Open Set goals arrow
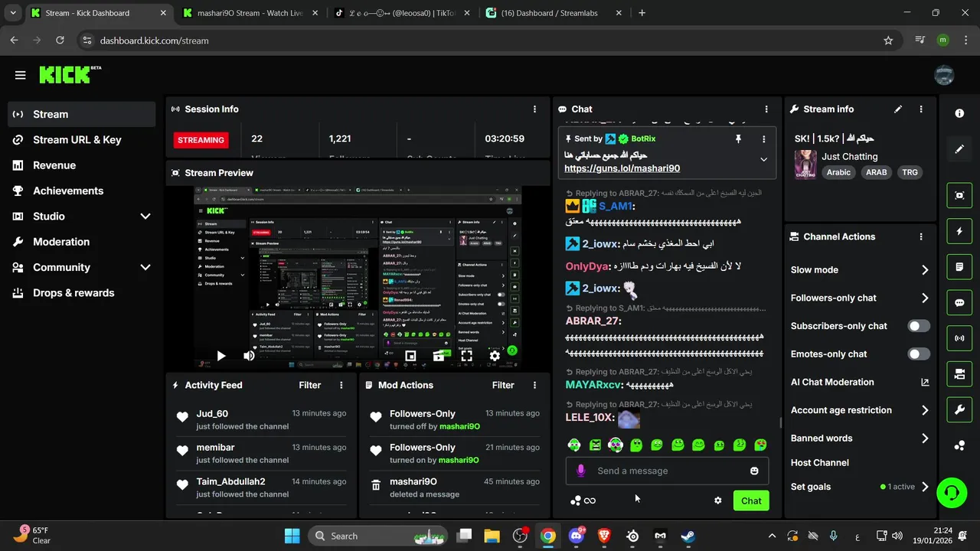The height and width of the screenshot is (551, 980). (925, 487)
